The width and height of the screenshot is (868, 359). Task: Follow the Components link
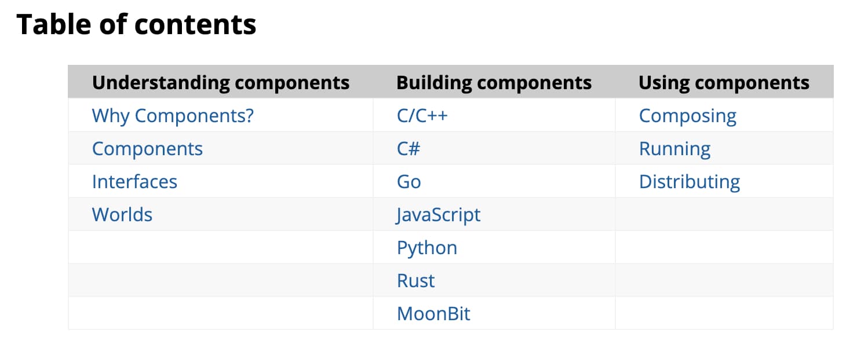(x=147, y=148)
